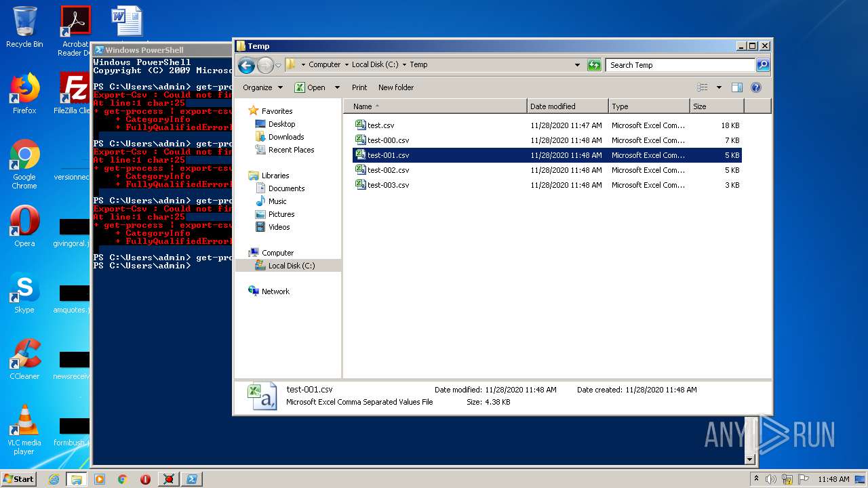Expand the Open button dropdown arrow
The height and width of the screenshot is (488, 868).
click(337, 87)
